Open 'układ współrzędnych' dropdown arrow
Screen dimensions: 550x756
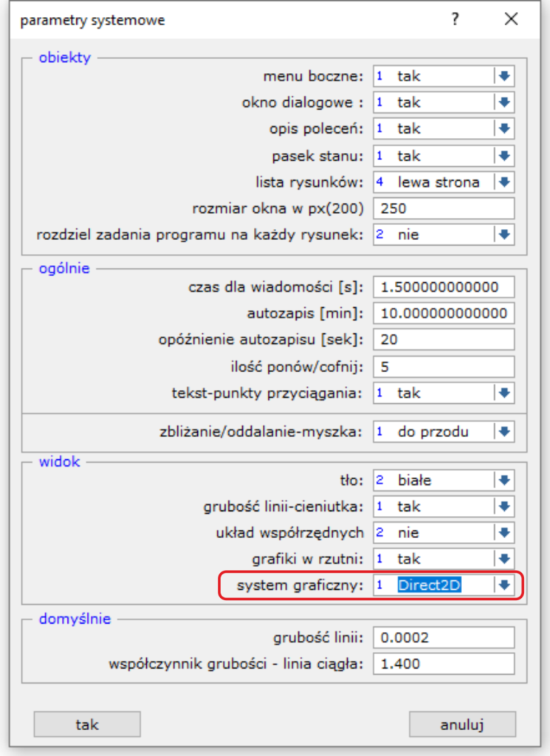point(504,532)
